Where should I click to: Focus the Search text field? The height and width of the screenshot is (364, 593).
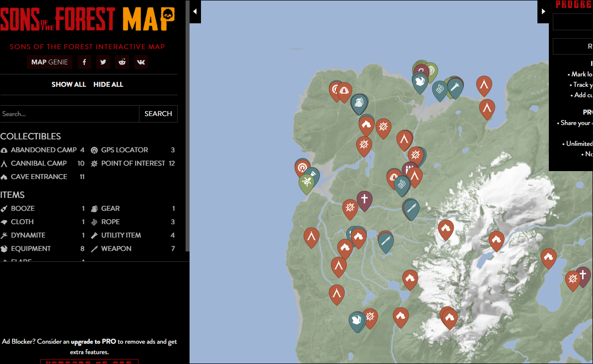click(x=69, y=114)
